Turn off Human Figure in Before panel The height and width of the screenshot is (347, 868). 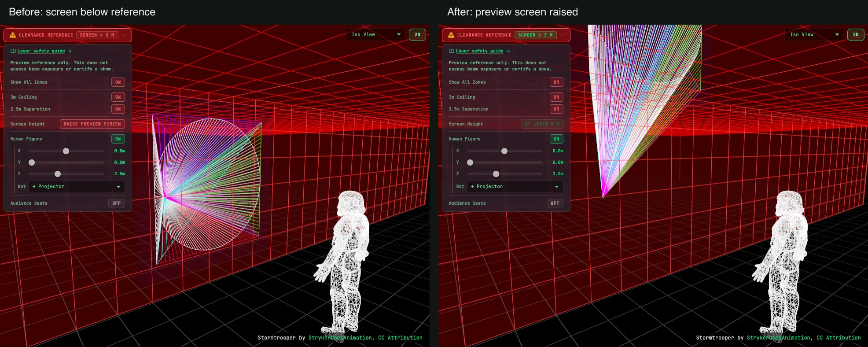pos(118,139)
